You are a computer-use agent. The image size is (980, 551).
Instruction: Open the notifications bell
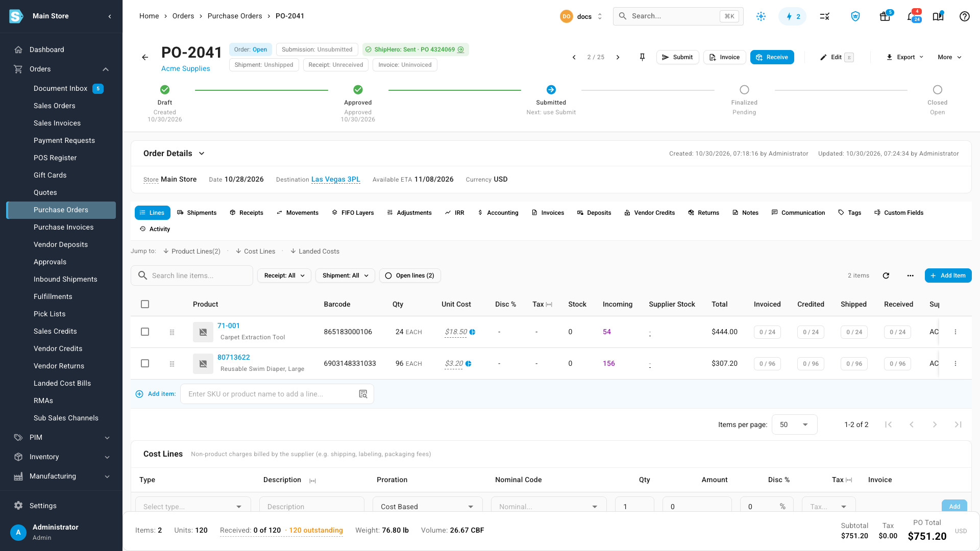912,16
